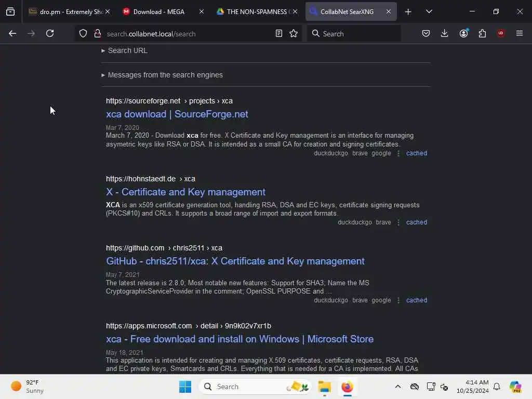This screenshot has height=399, width=532.
Task: Close the Download - MEGA tab
Action: (x=202, y=12)
